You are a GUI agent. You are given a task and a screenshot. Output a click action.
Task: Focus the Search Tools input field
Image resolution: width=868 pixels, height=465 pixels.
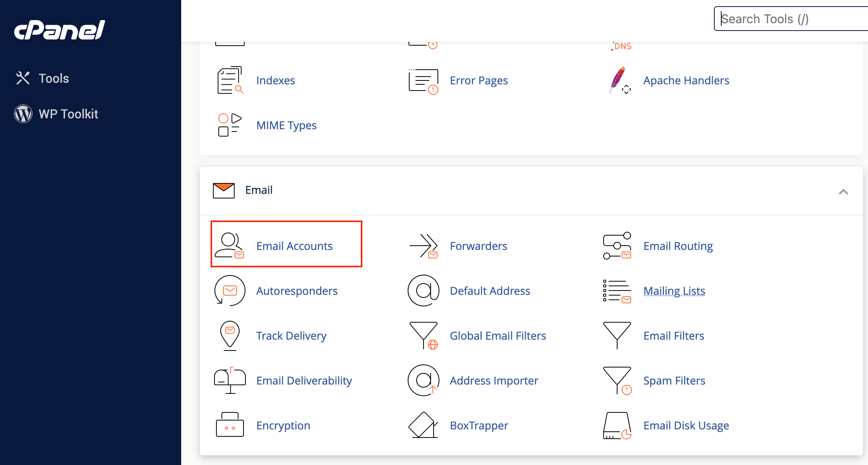(x=791, y=19)
